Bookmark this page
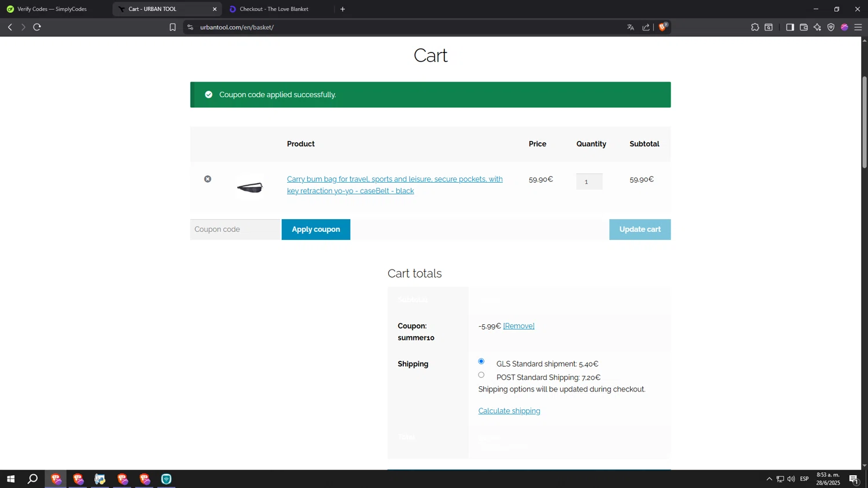This screenshot has width=868, height=488. coord(172,27)
